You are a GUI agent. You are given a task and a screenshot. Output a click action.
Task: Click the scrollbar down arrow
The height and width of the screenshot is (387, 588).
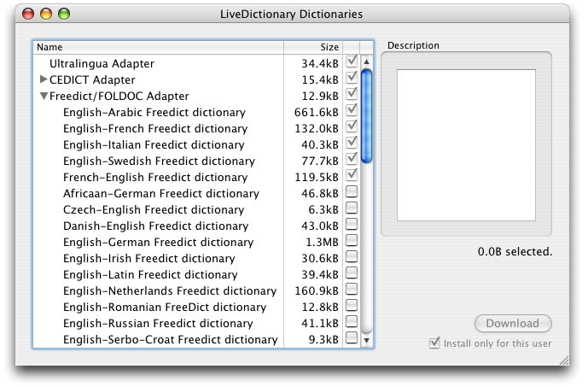pos(367,341)
